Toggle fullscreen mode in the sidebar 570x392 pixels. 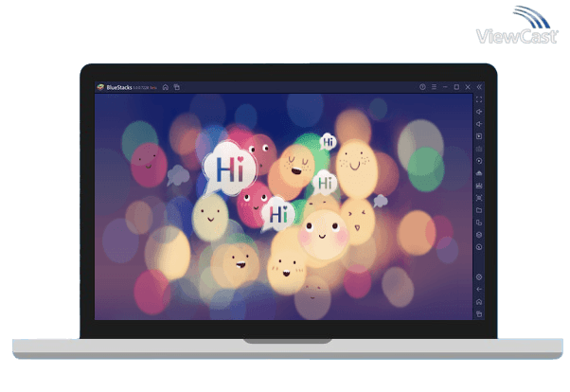[479, 99]
